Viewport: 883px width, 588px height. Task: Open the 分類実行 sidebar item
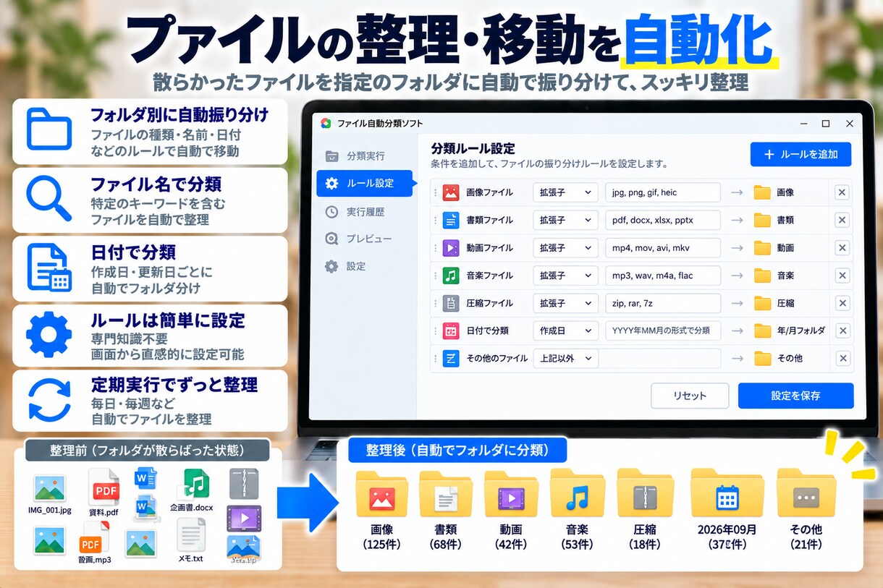364,155
